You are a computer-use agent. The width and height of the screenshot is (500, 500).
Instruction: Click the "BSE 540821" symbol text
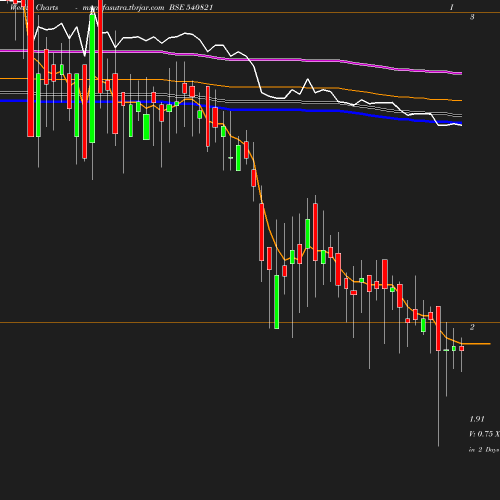[x=191, y=7]
